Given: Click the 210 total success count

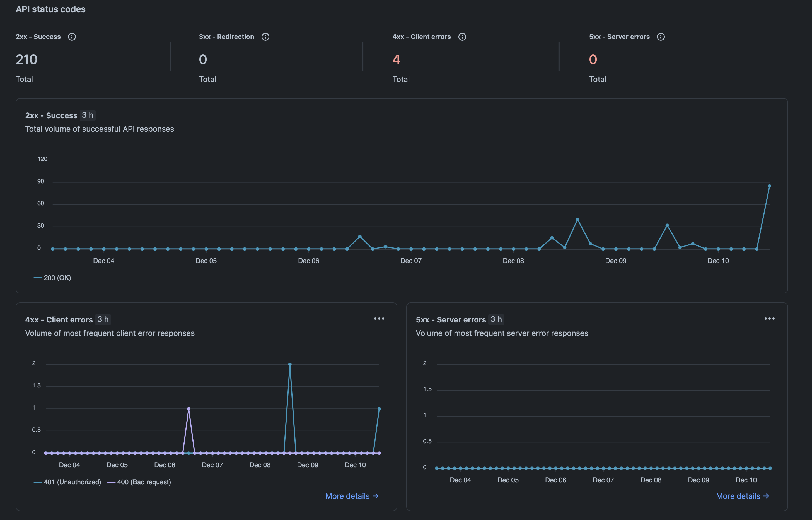Looking at the screenshot, I should tap(27, 60).
